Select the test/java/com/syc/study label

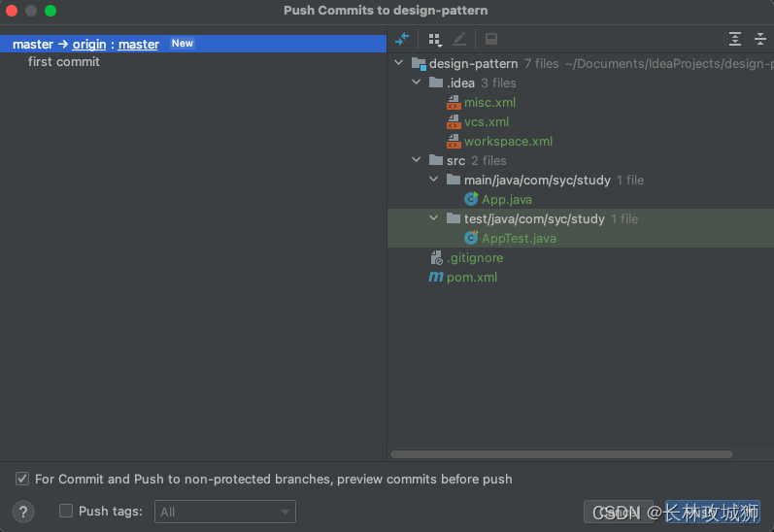tap(534, 219)
